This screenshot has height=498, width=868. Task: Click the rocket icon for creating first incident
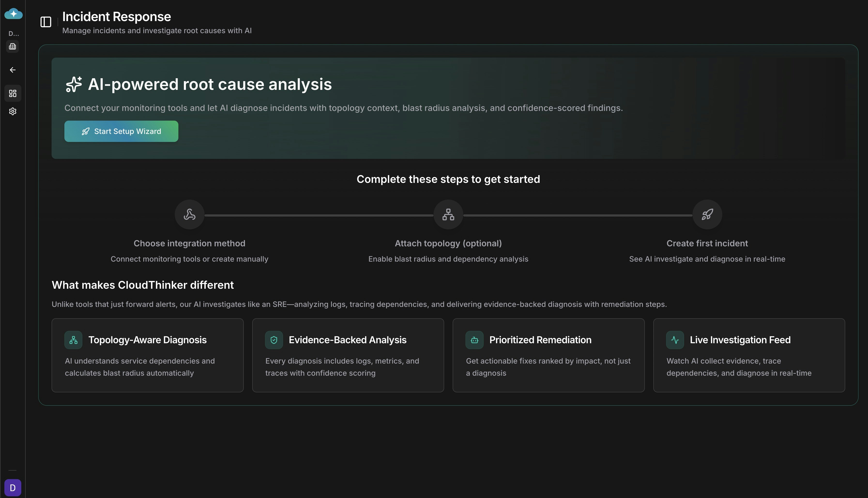707,214
